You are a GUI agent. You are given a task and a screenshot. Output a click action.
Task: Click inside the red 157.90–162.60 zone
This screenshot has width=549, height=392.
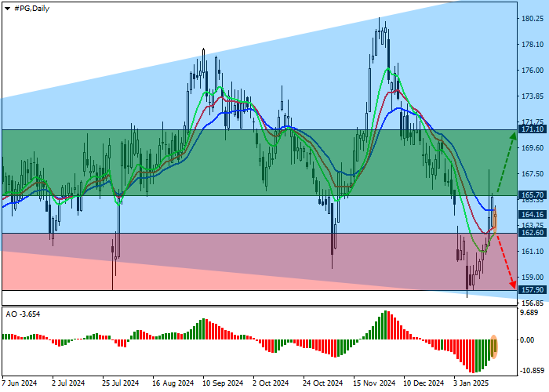(x=235, y=261)
